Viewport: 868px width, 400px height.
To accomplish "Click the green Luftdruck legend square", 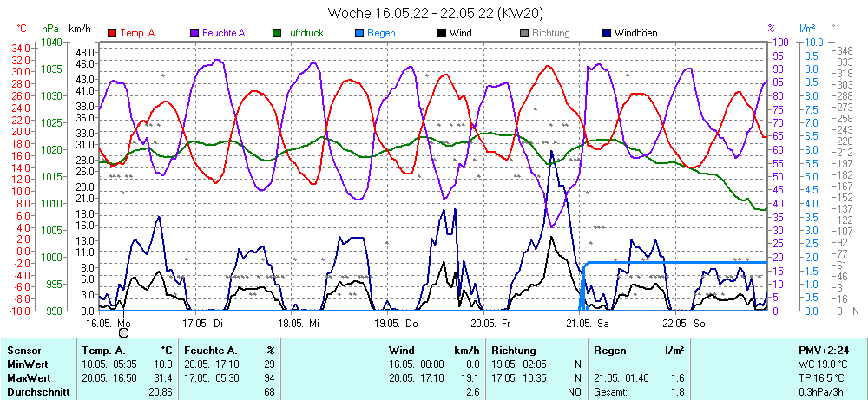I will tap(277, 33).
